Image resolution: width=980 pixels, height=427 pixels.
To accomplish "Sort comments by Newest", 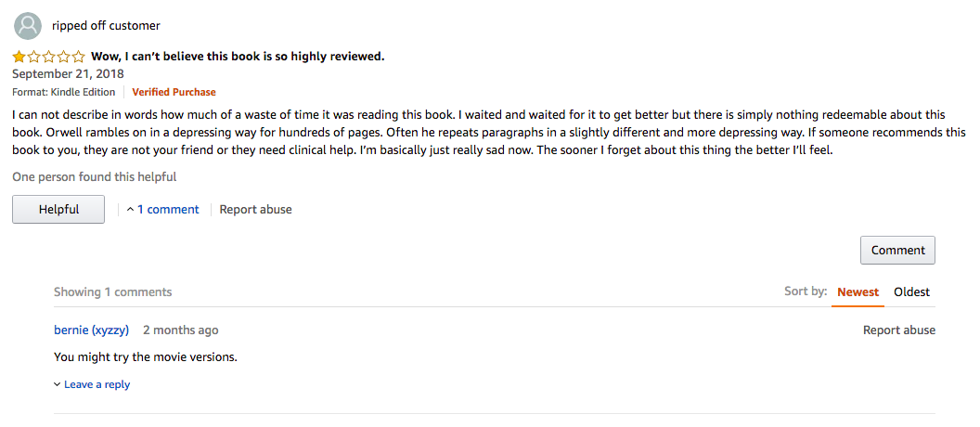I will point(858,292).
